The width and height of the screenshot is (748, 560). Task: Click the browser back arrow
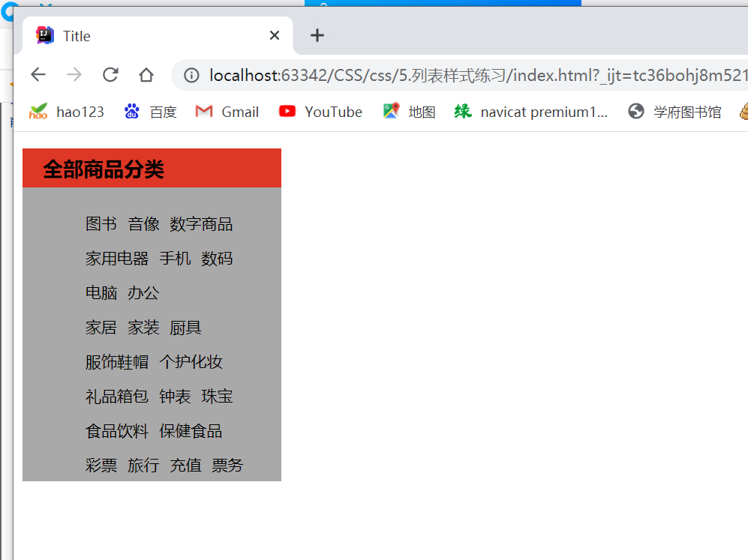(x=38, y=75)
